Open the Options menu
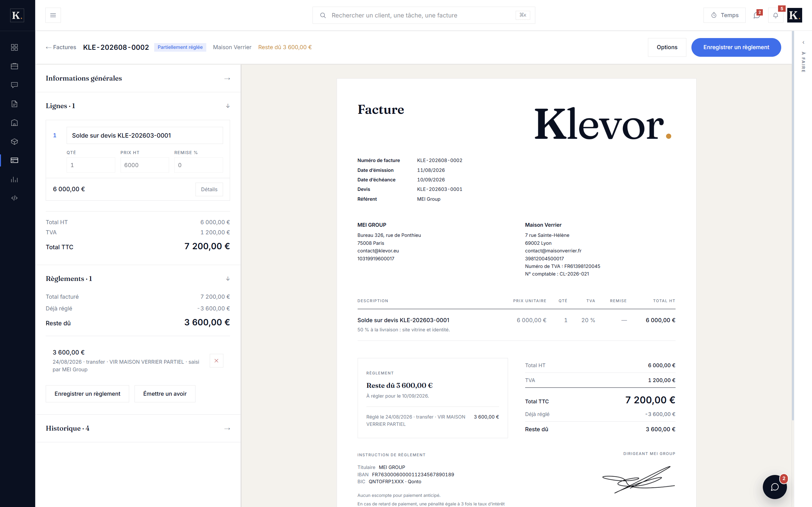Viewport: 812px width, 507px height. pos(667,47)
